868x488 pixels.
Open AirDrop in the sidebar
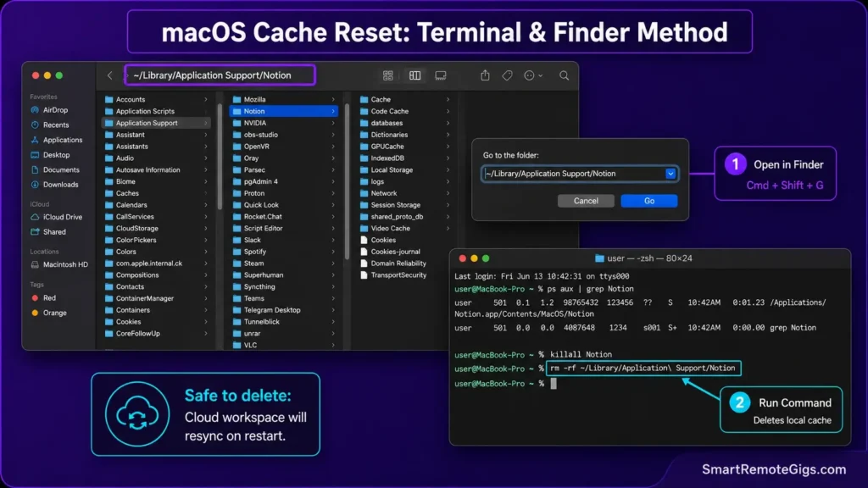click(49, 110)
